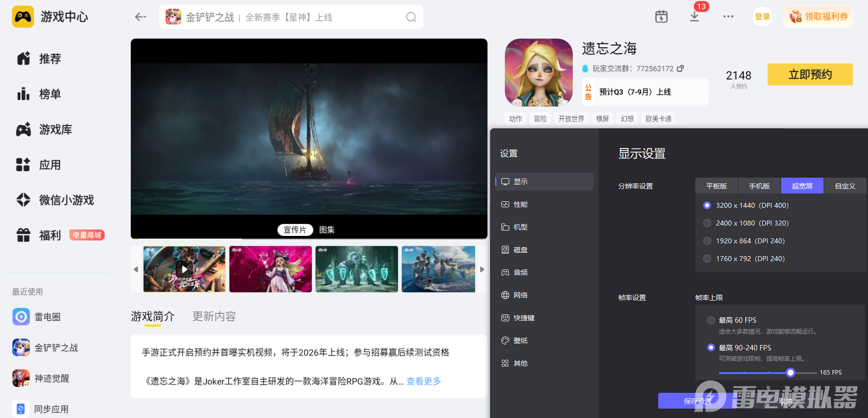The width and height of the screenshot is (868, 418).
Task: Open 雷电圈 from recent apps
Action: click(x=47, y=317)
